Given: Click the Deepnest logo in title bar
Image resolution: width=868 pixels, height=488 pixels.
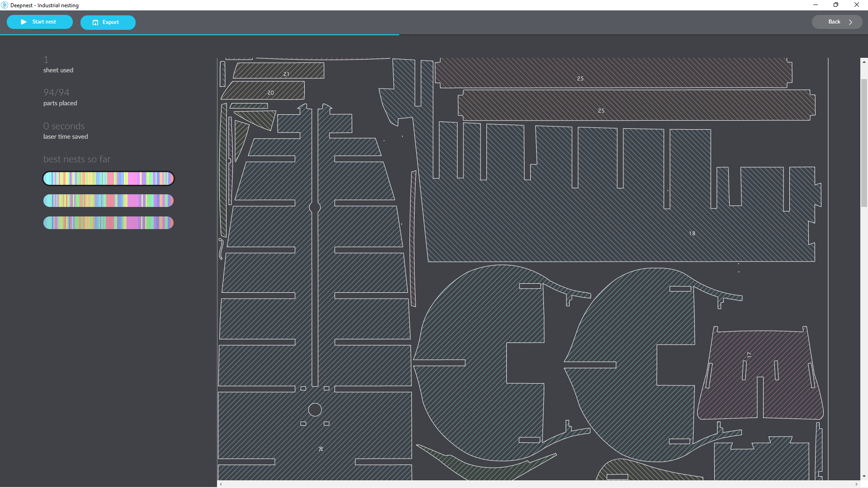Looking at the screenshot, I should click(x=5, y=5).
